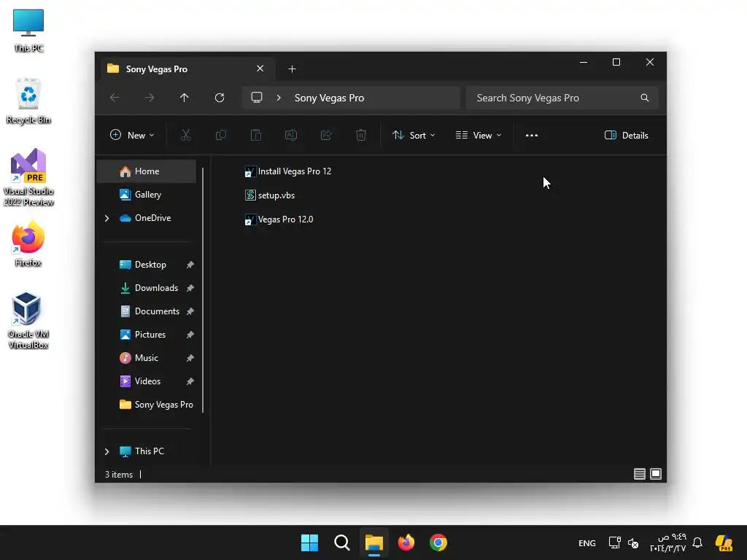Click Sony Vegas Pro in address bar
The width and height of the screenshot is (747, 560).
pyautogui.click(x=329, y=98)
